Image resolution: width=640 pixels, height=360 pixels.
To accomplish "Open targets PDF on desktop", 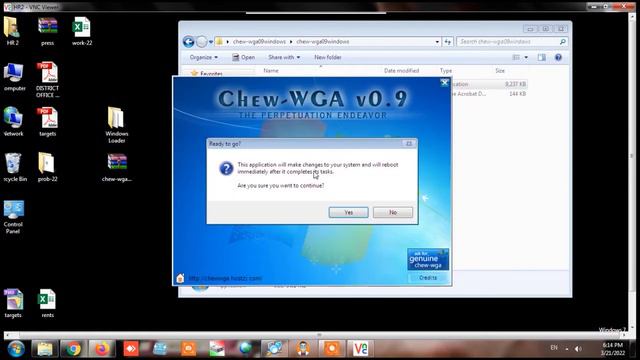I will coord(47,122).
